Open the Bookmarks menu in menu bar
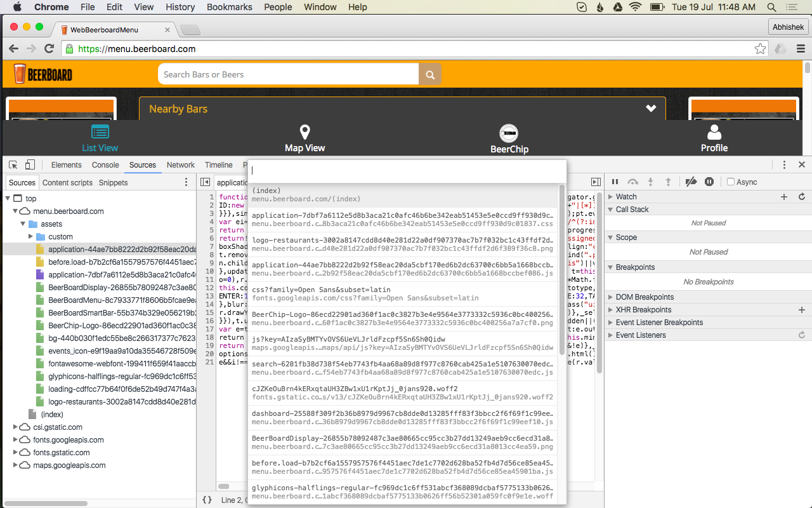Viewport: 812px width, 508px height. click(x=230, y=7)
